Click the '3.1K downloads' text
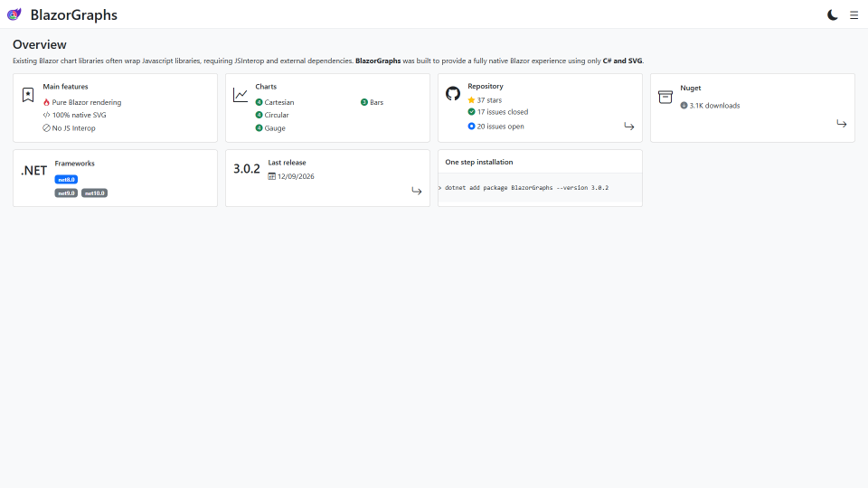The height and width of the screenshot is (488, 868). [x=714, y=106]
